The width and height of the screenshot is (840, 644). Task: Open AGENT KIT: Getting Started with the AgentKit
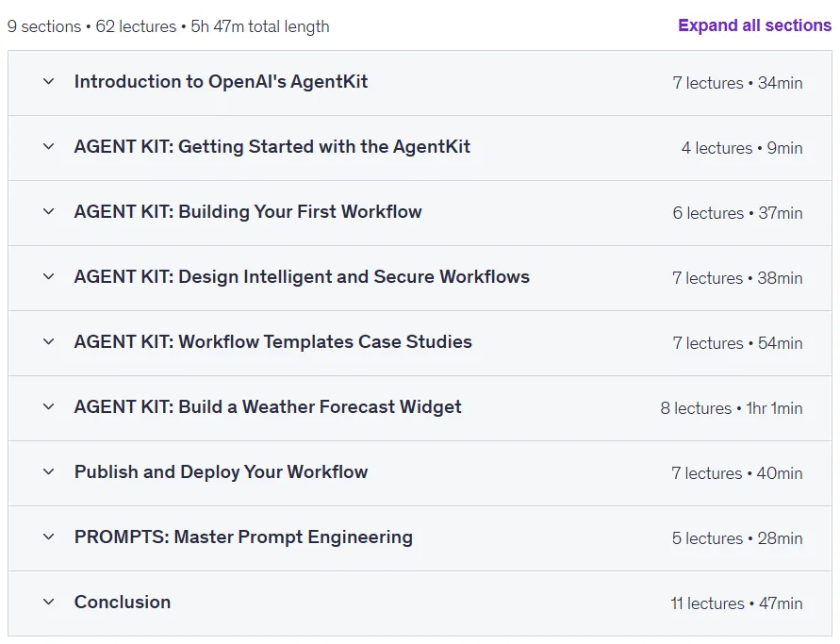tap(272, 146)
